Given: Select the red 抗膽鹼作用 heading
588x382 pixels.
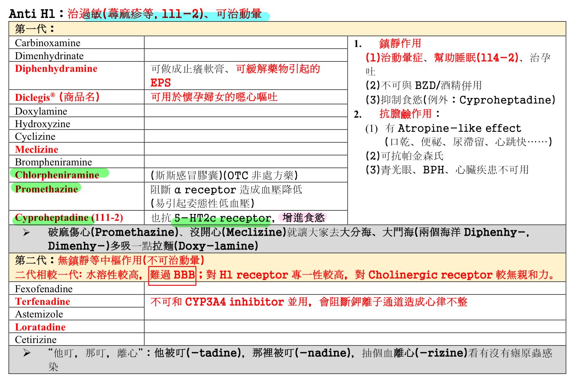Looking at the screenshot, I should click(405, 114).
